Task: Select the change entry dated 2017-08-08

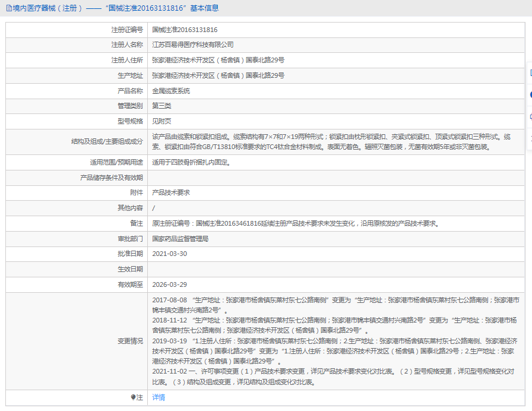Action: 335,305
